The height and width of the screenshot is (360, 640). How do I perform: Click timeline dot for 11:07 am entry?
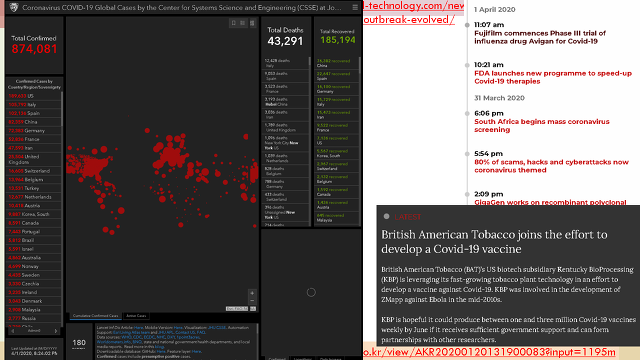[467, 25]
